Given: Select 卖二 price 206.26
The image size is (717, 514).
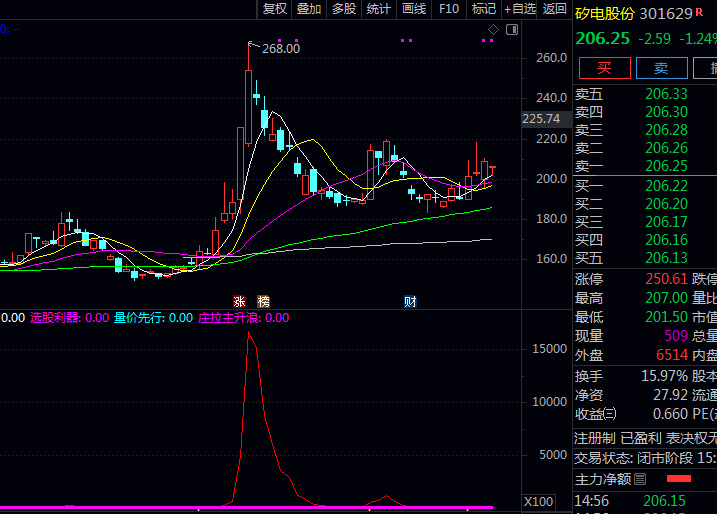Looking at the screenshot, I should click(666, 148).
